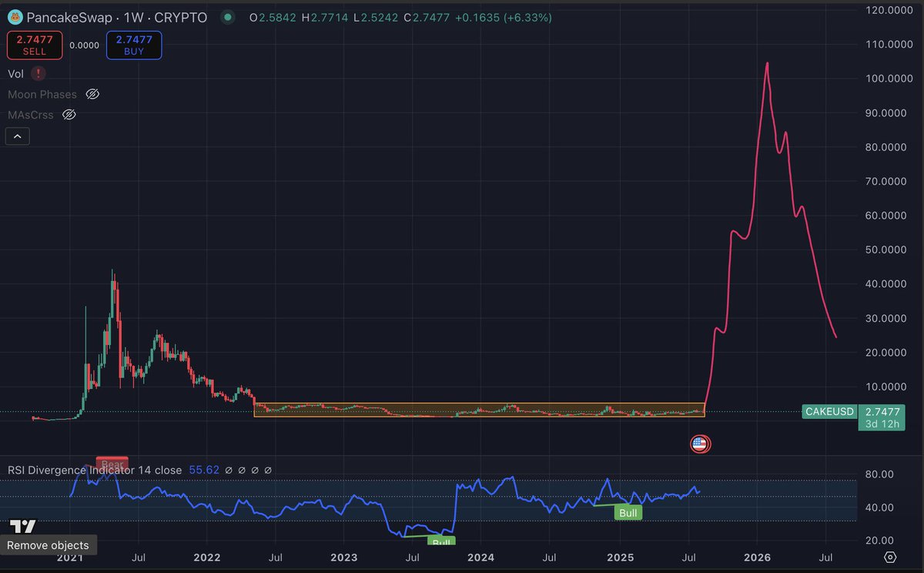
Task: Click the RSI value 55.62
Action: (x=203, y=470)
